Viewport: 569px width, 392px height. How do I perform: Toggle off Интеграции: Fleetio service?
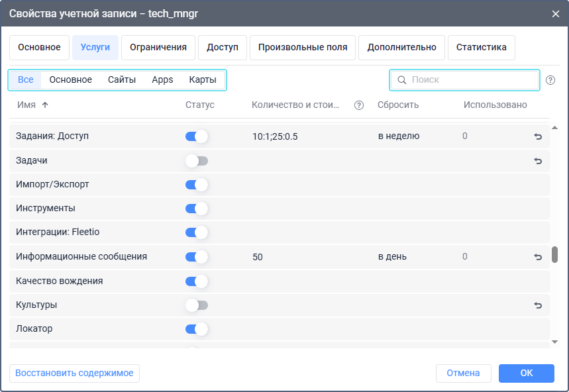point(197,232)
